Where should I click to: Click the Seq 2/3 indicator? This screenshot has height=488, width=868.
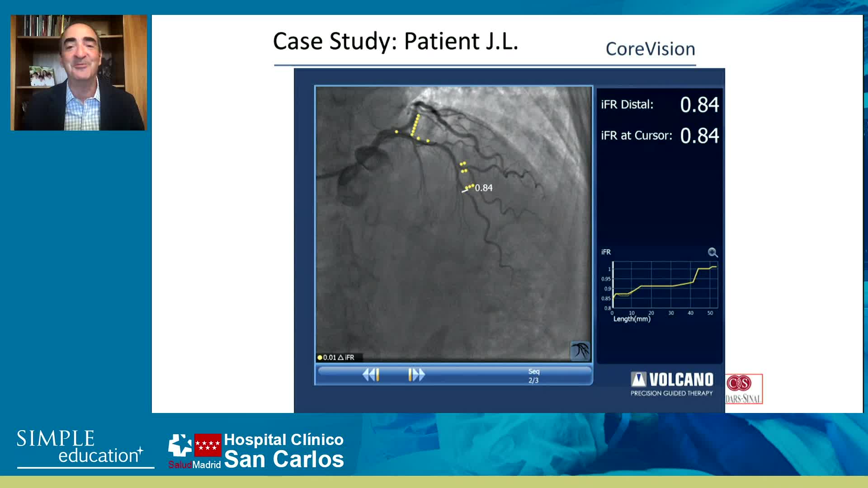tap(533, 376)
